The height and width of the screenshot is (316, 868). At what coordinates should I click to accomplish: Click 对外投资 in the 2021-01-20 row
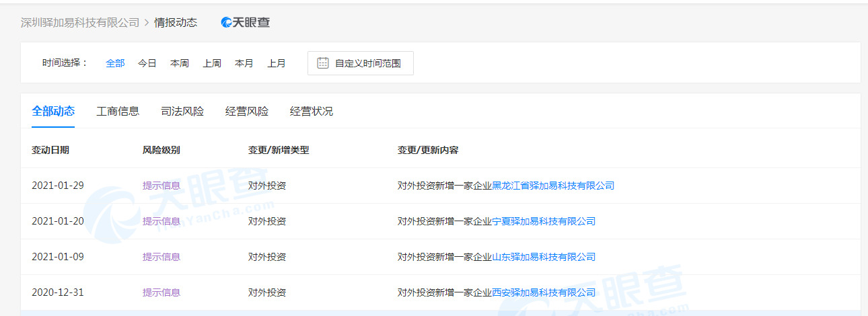[267, 221]
